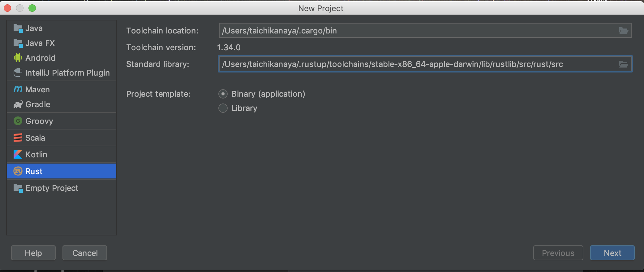The height and width of the screenshot is (272, 644).
Task: Click into the Toolchain location field
Action: click(418, 31)
